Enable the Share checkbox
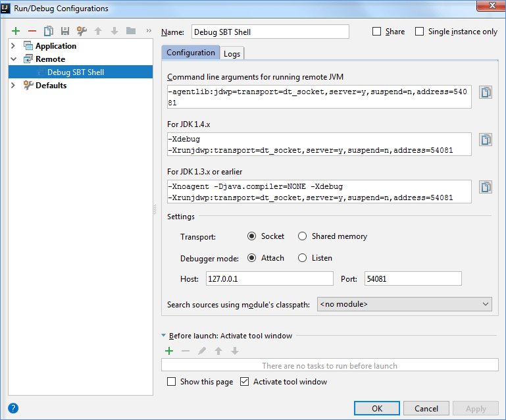506x420 pixels. point(376,32)
